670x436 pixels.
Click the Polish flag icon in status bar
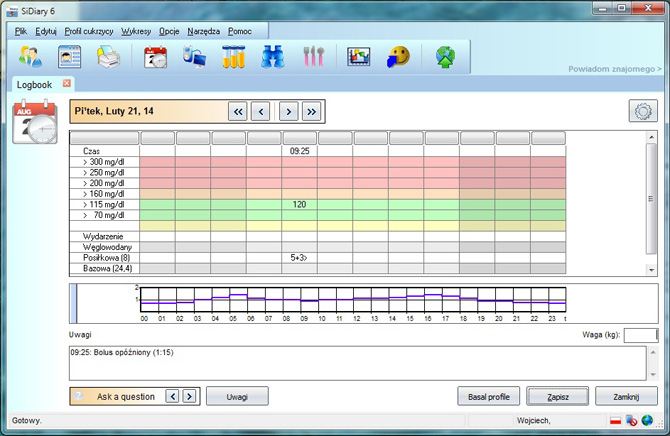pyautogui.click(x=615, y=421)
